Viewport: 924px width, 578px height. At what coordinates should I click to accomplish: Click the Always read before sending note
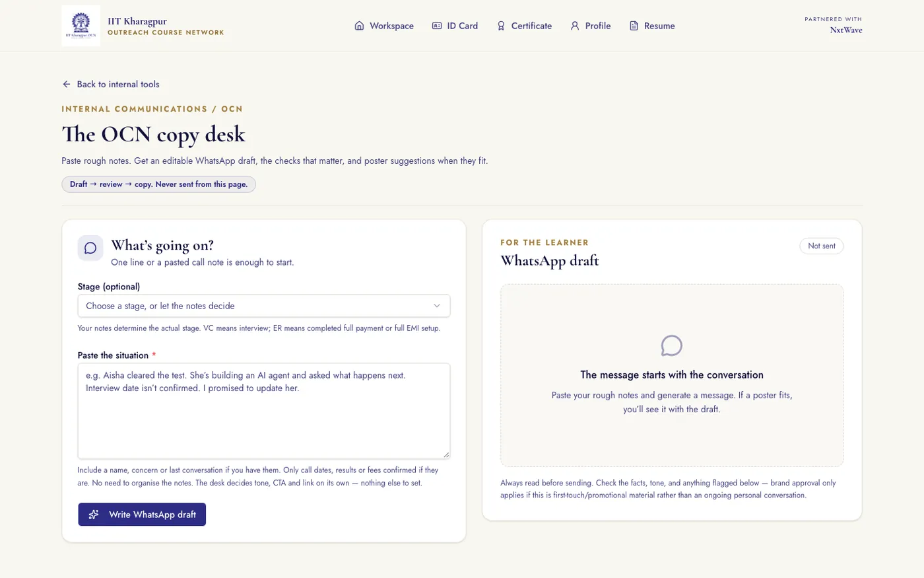click(668, 489)
